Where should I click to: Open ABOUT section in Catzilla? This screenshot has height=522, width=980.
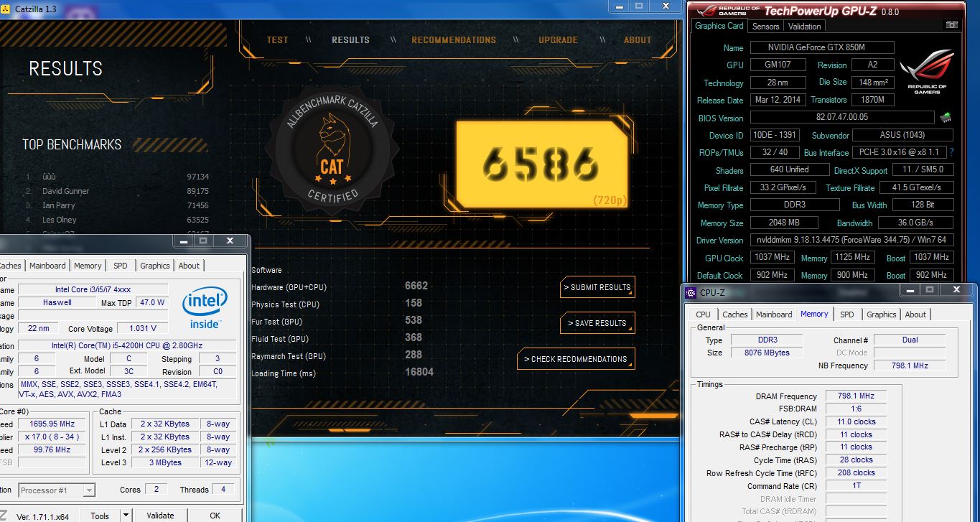pyautogui.click(x=638, y=40)
